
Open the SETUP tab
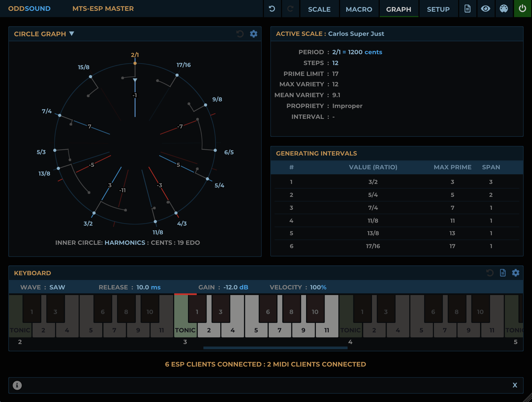point(438,9)
